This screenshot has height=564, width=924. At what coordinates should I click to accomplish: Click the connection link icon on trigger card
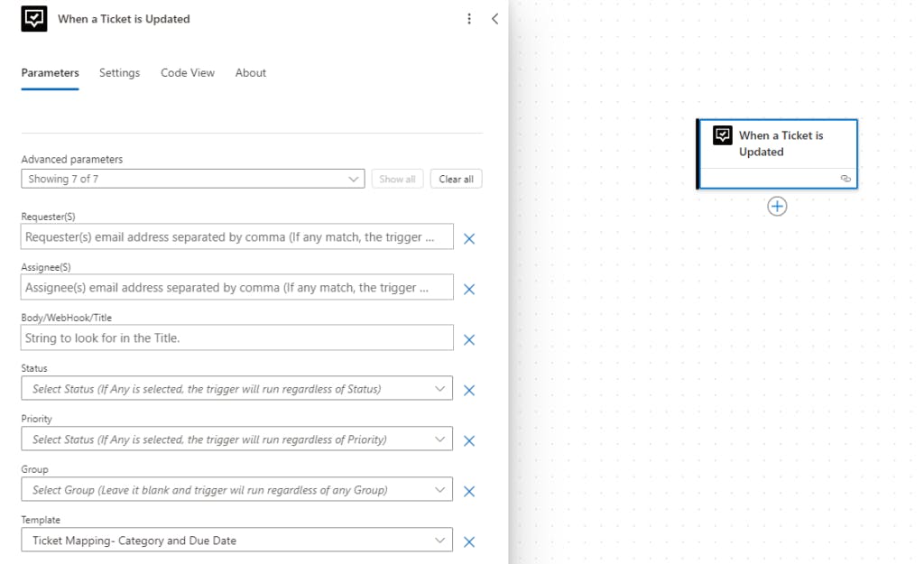(845, 179)
